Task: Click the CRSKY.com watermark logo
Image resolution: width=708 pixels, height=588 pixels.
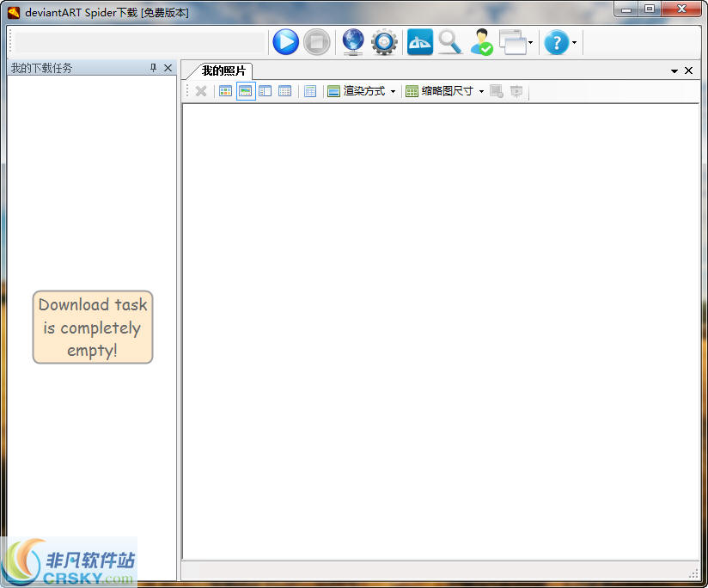Action: 69,564
